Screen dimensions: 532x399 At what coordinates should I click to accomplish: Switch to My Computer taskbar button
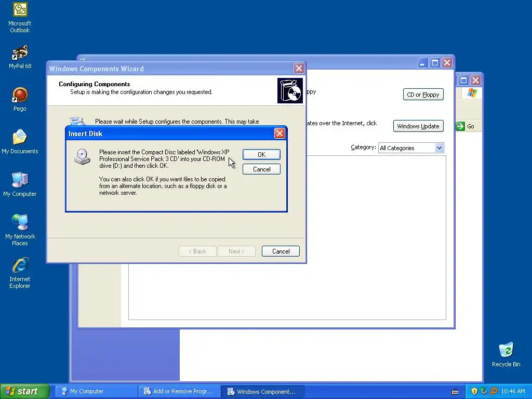click(x=96, y=391)
